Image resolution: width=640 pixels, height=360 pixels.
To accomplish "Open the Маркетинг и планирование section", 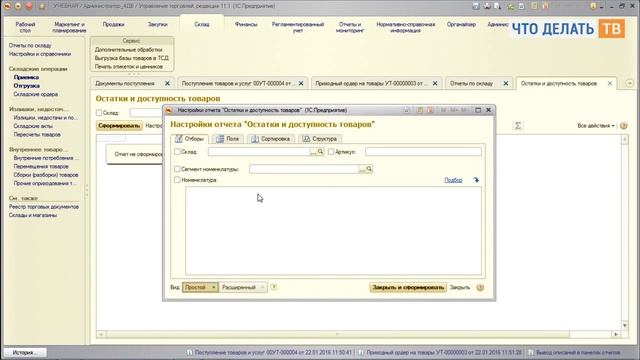I will coord(69,27).
